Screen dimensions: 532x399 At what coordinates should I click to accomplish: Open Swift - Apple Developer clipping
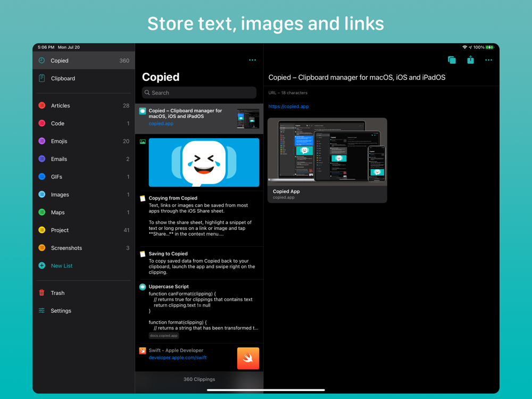(199, 358)
